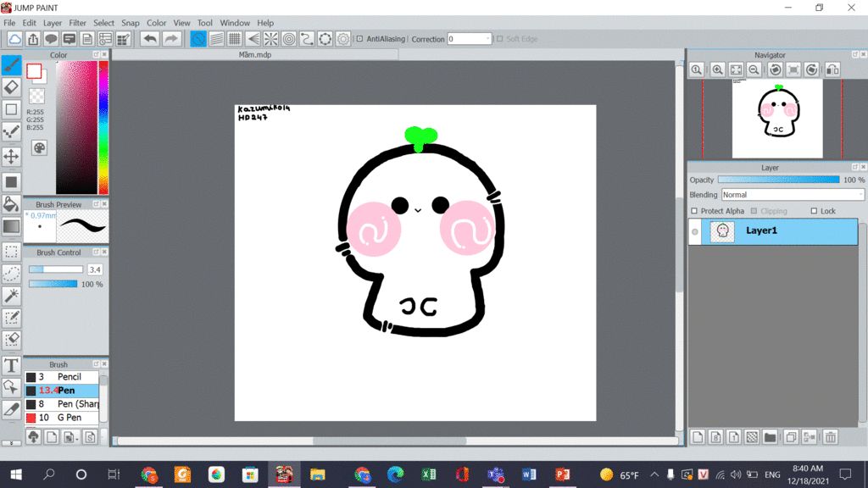Pick a hue on the rainbow strip
The image size is (868, 488).
[x=103, y=127]
